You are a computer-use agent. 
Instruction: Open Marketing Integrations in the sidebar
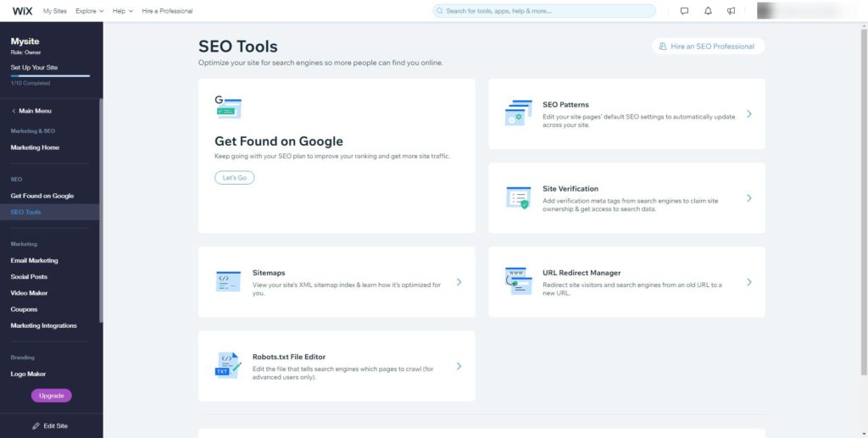43,325
